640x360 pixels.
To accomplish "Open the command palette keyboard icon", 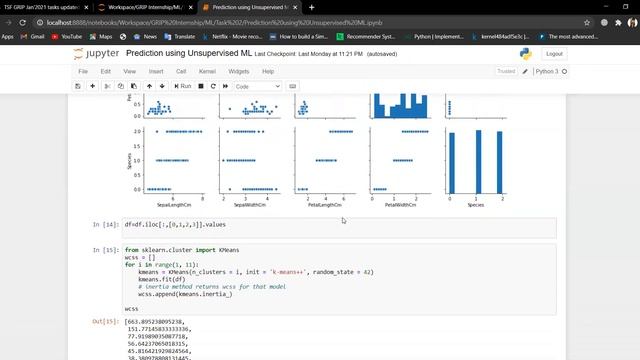I will [293, 86].
